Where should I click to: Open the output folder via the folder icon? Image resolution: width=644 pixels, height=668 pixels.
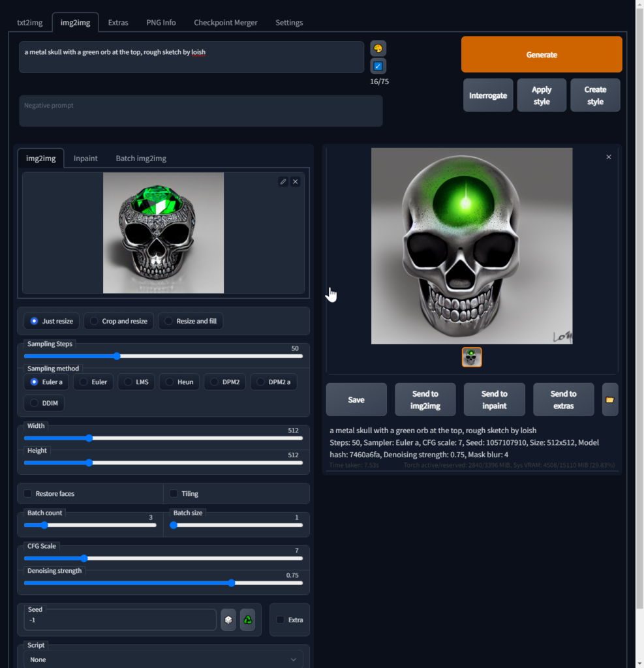(609, 399)
